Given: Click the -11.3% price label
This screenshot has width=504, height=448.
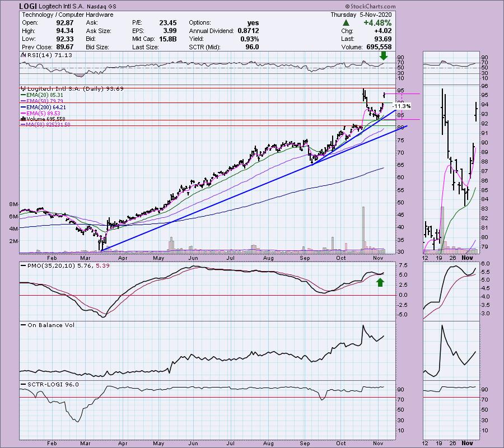Looking at the screenshot, I should coord(402,106).
